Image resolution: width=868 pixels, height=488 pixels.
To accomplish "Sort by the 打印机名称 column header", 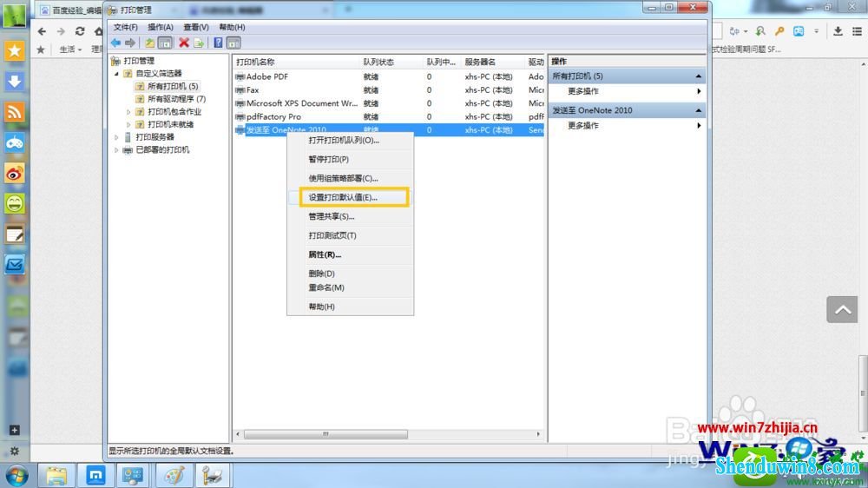I will [x=296, y=62].
